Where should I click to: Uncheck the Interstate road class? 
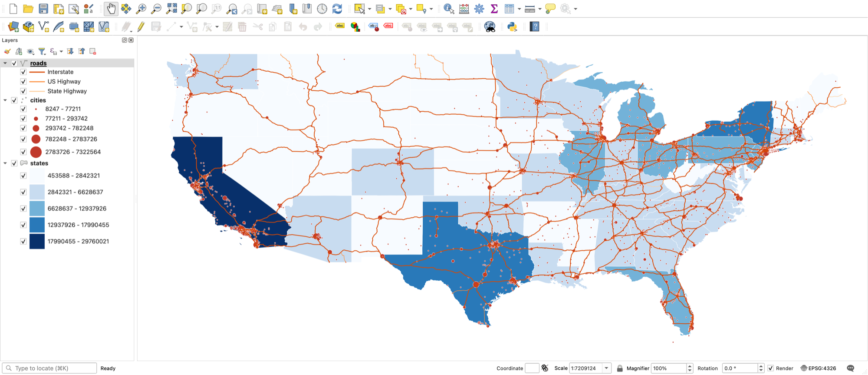(23, 72)
